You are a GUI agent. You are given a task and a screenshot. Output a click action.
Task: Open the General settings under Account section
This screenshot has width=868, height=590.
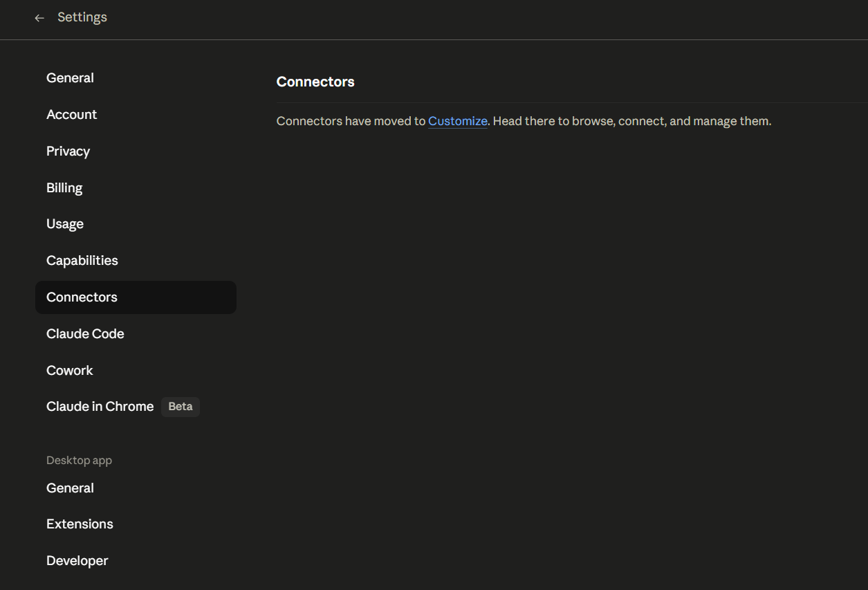(136, 78)
